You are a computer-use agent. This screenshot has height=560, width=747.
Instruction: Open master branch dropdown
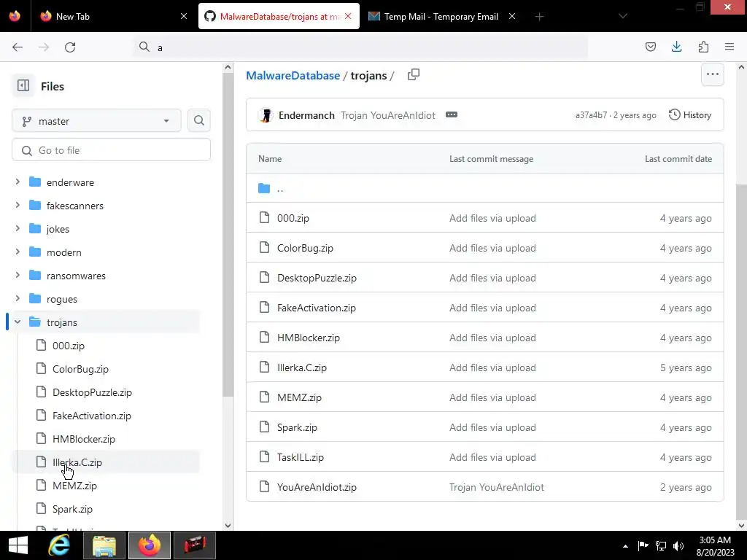coord(96,121)
